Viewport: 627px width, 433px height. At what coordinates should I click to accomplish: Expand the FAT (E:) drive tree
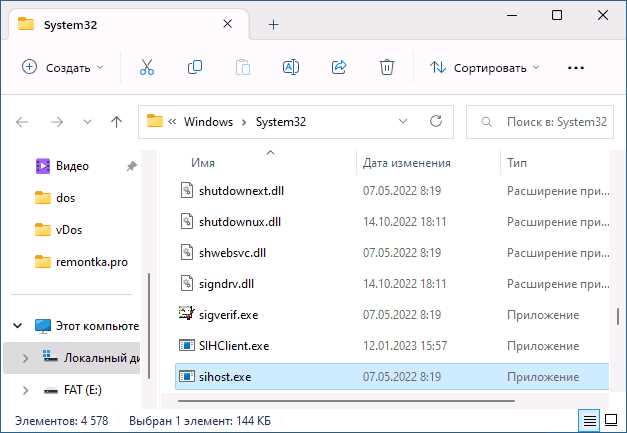pyautogui.click(x=25, y=390)
